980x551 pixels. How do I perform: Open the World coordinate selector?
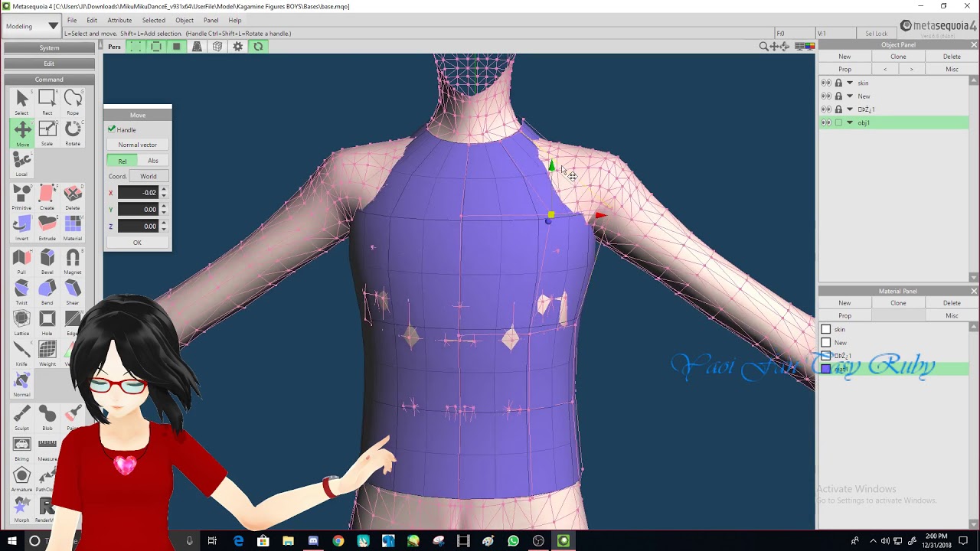(149, 176)
